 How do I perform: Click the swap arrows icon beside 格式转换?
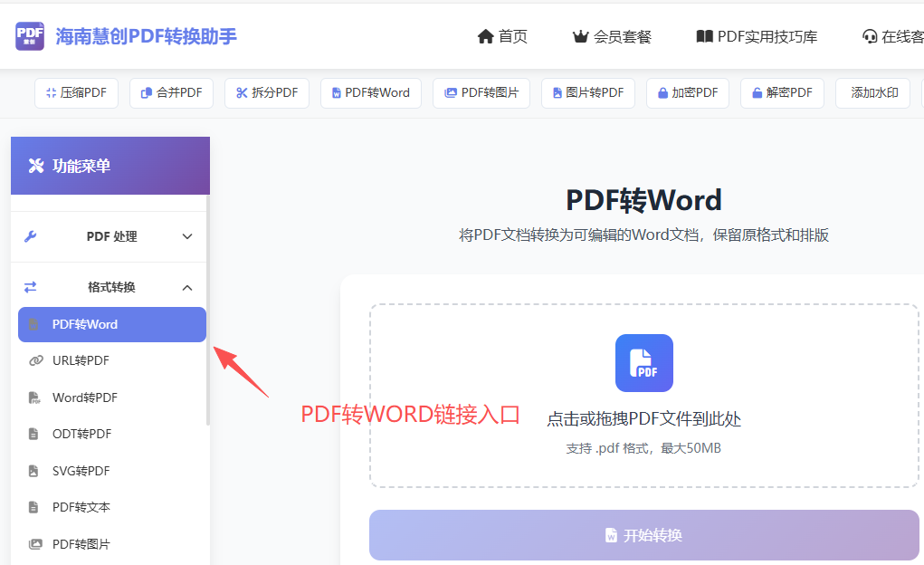pyautogui.click(x=30, y=287)
